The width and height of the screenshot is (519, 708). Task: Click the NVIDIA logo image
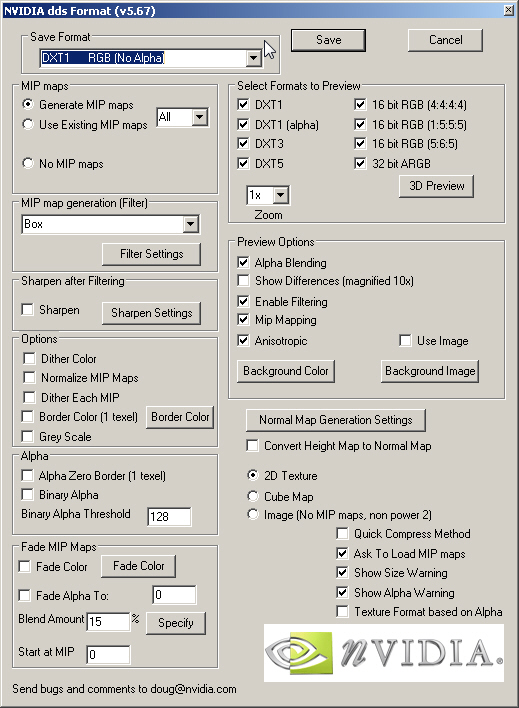[x=384, y=653]
